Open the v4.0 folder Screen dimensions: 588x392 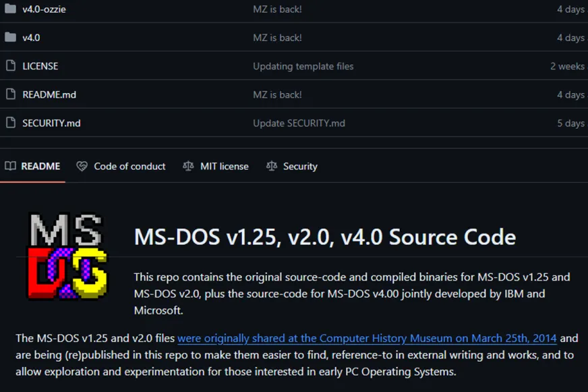click(31, 38)
